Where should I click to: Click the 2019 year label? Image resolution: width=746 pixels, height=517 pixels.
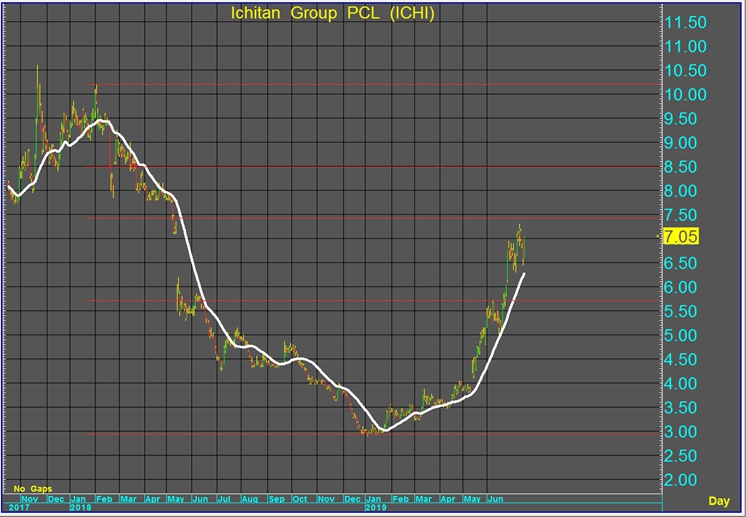coord(376,507)
